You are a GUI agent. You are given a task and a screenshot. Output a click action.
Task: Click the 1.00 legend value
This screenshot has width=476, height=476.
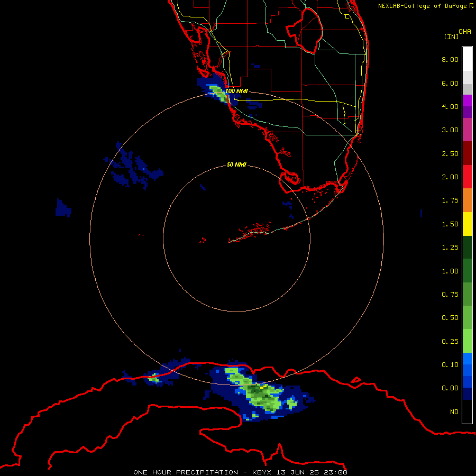(450, 271)
